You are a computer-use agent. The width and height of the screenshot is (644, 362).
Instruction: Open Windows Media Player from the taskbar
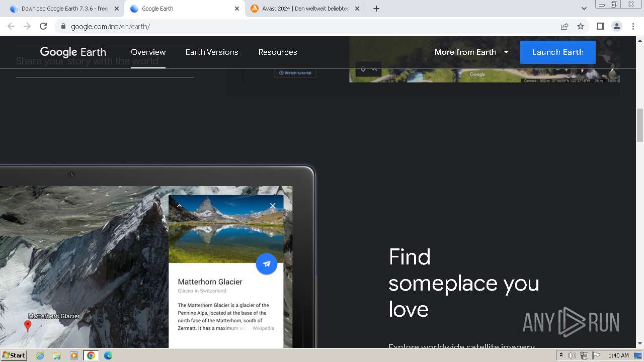[74, 355]
